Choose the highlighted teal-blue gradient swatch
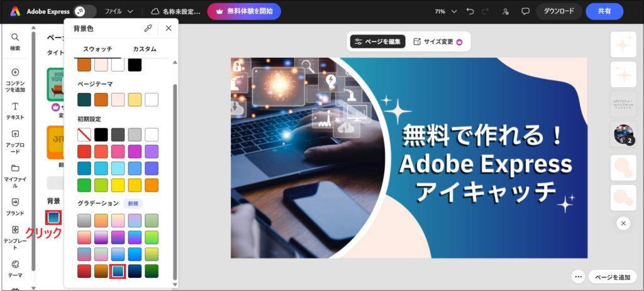Image resolution: width=644 pixels, height=291 pixels. (118, 271)
